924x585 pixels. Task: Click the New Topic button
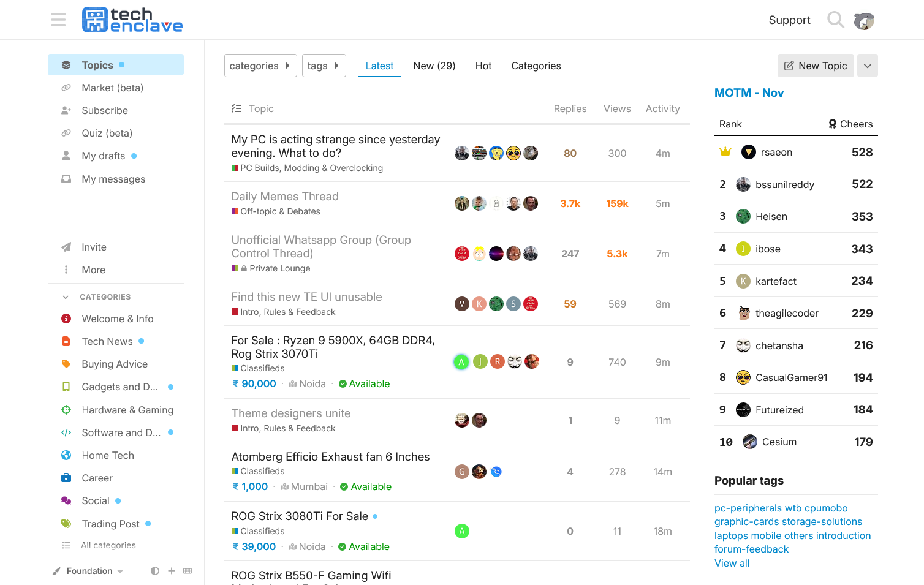(816, 66)
